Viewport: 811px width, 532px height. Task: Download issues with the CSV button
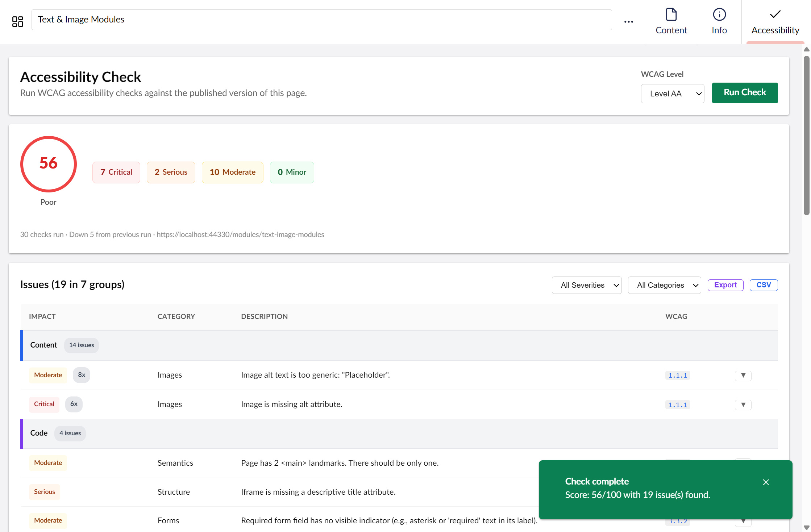point(764,285)
